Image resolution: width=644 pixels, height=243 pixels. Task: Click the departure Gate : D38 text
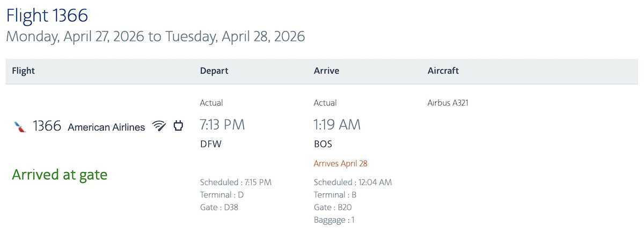(219, 207)
